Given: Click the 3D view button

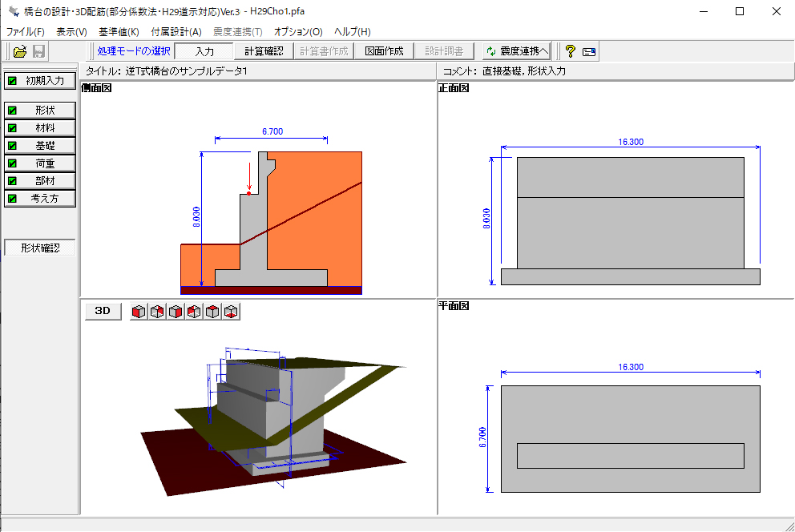Looking at the screenshot, I should (x=103, y=311).
